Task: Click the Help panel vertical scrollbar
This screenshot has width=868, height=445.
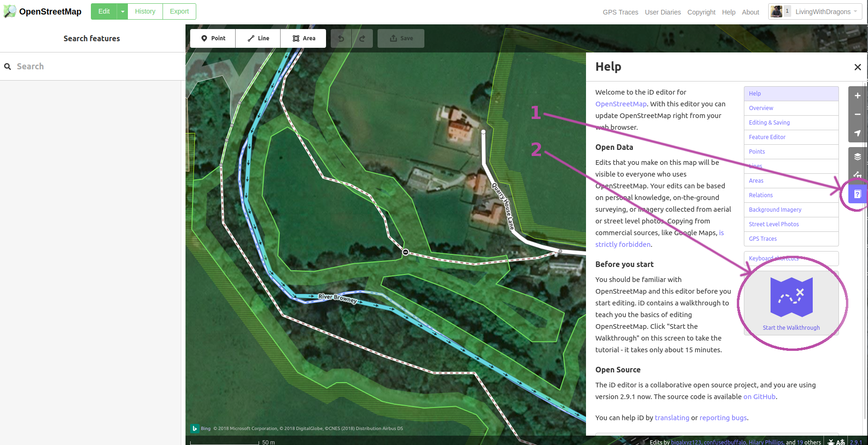Action: click(x=865, y=251)
